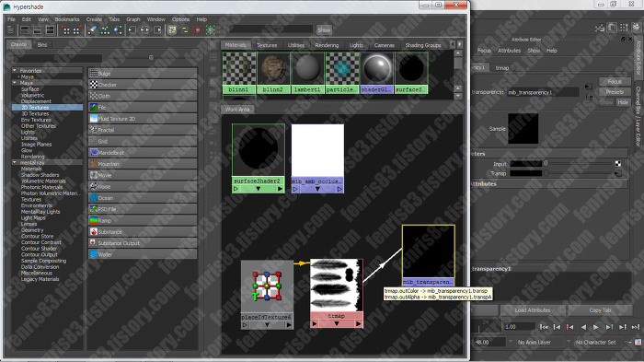Click the mib_transparency name field
The image size is (644, 362).
coord(543,92)
